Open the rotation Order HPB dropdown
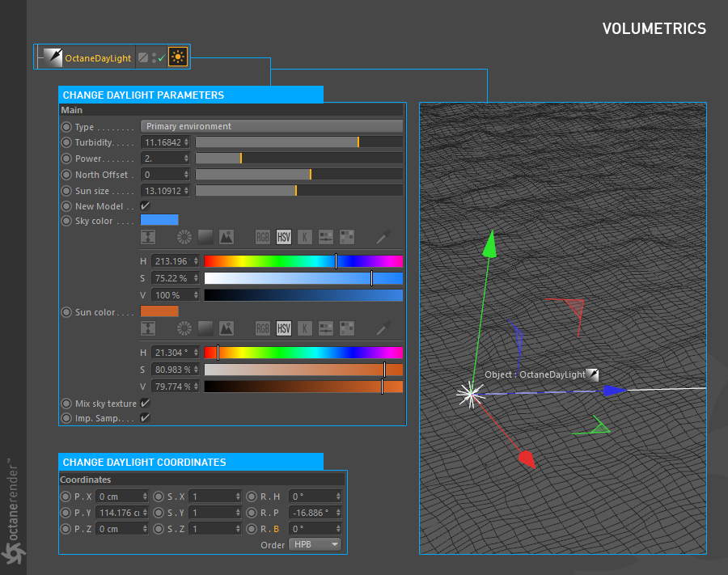Viewport: 728px width, 575px height. (315, 544)
